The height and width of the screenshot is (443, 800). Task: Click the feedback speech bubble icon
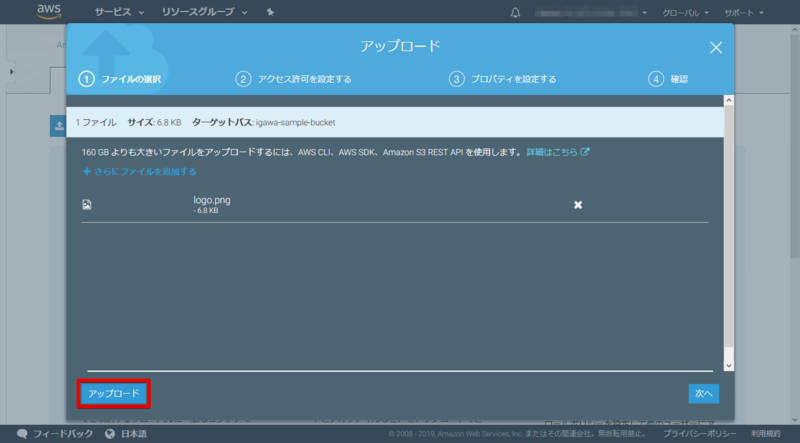point(22,434)
